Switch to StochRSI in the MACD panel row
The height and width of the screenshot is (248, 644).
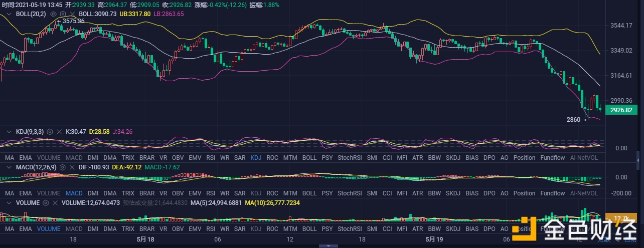350,193
